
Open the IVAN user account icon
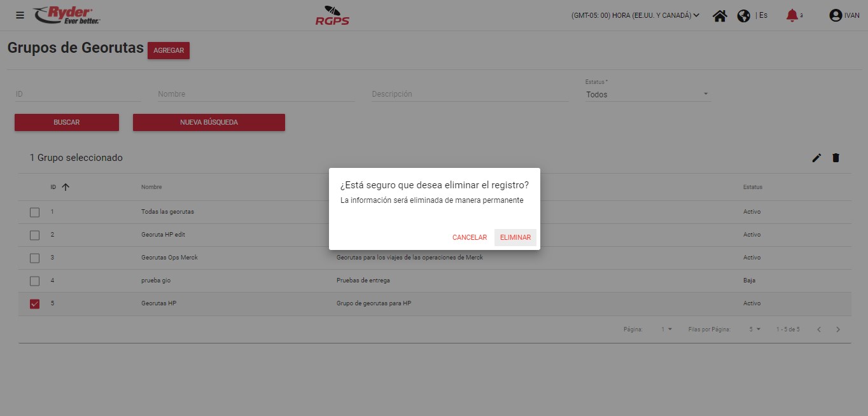[x=836, y=16]
